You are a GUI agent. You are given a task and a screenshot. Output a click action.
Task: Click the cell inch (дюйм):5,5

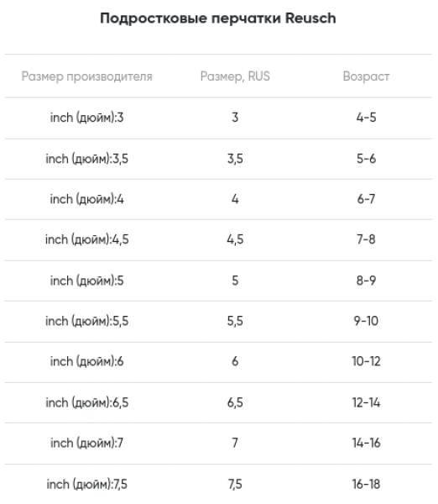[86, 321]
